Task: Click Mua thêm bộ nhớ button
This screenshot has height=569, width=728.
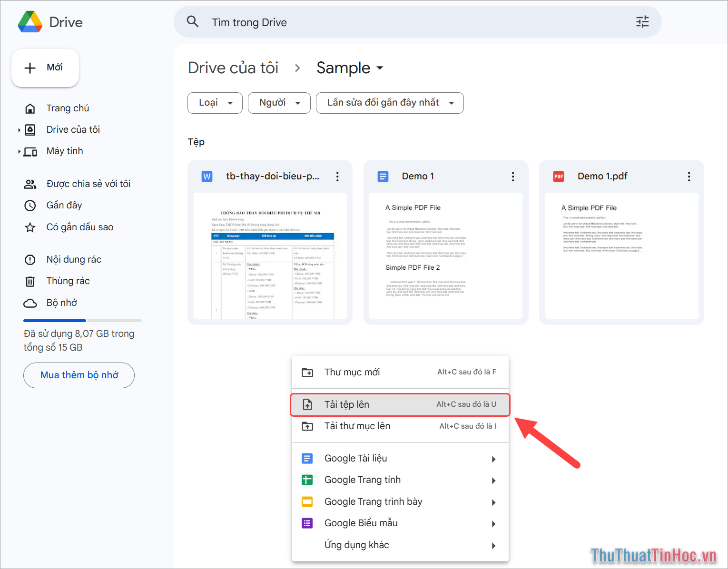Action: pyautogui.click(x=79, y=375)
